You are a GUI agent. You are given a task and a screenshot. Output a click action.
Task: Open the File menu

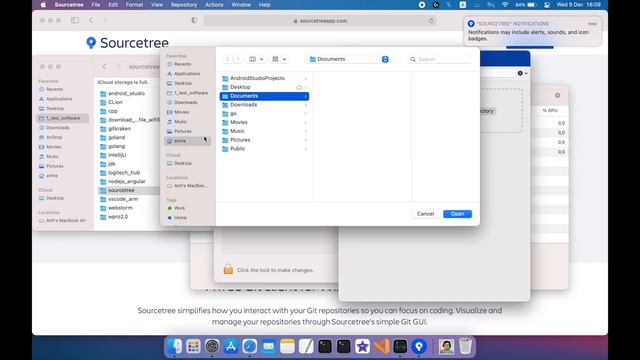[96, 5]
